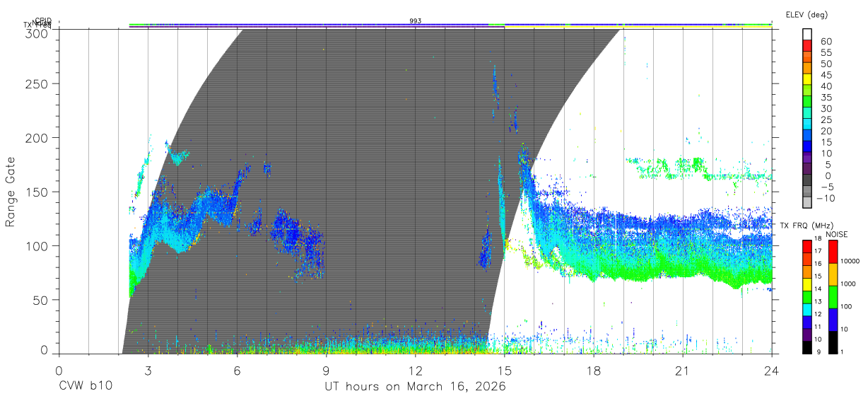Viewport: 868px width, 401px height.
Task: Click the yellow NOISE swatch 1000–10000
Action: [832, 274]
